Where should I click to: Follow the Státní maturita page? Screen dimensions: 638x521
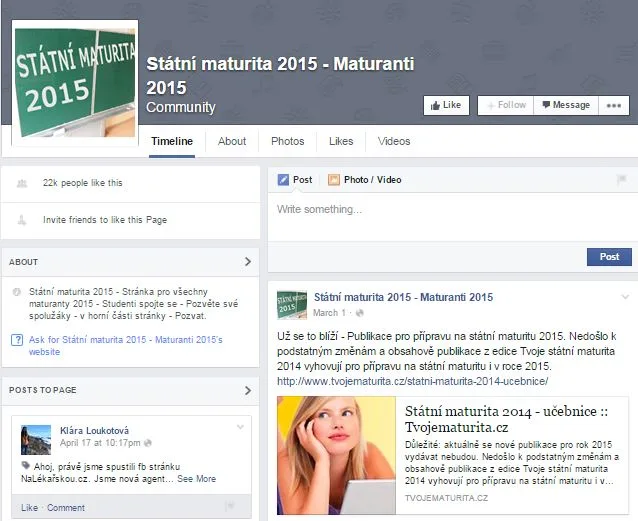point(506,105)
